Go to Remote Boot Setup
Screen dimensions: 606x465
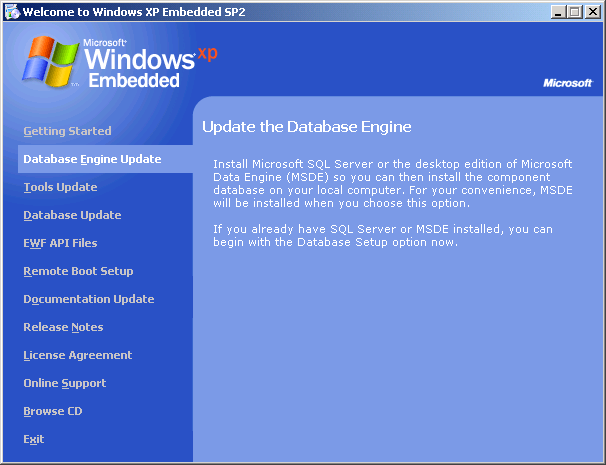[78, 271]
